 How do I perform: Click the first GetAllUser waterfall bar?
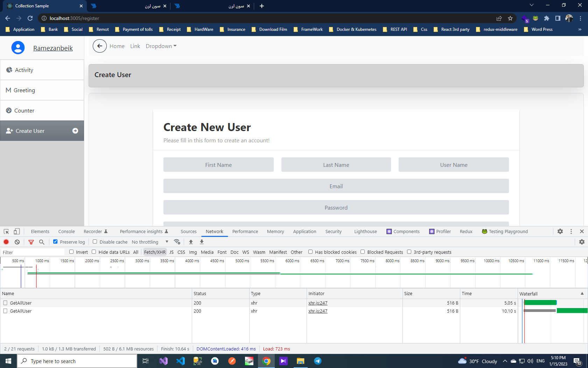point(540,303)
